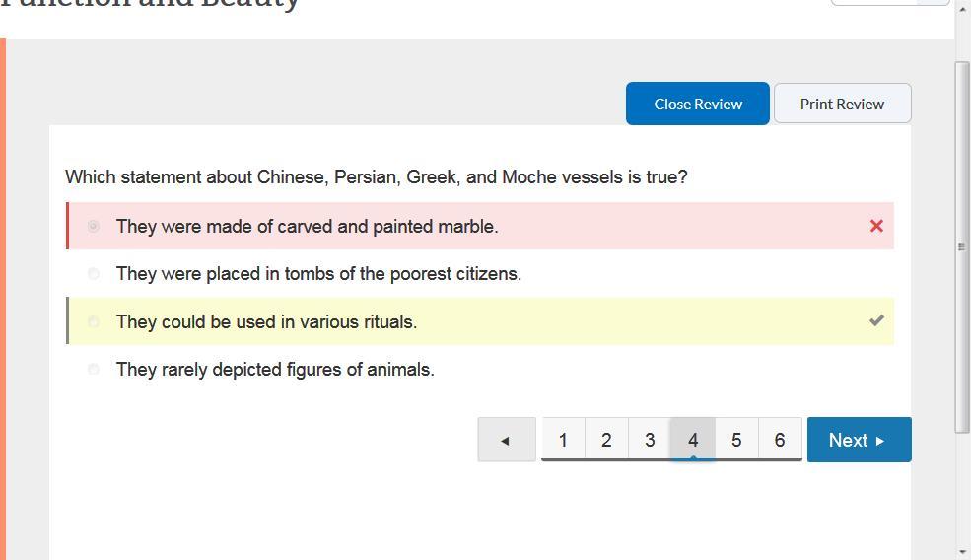The width and height of the screenshot is (971, 560).
Task: Select radio for rarely depicted animals
Action: (x=93, y=369)
